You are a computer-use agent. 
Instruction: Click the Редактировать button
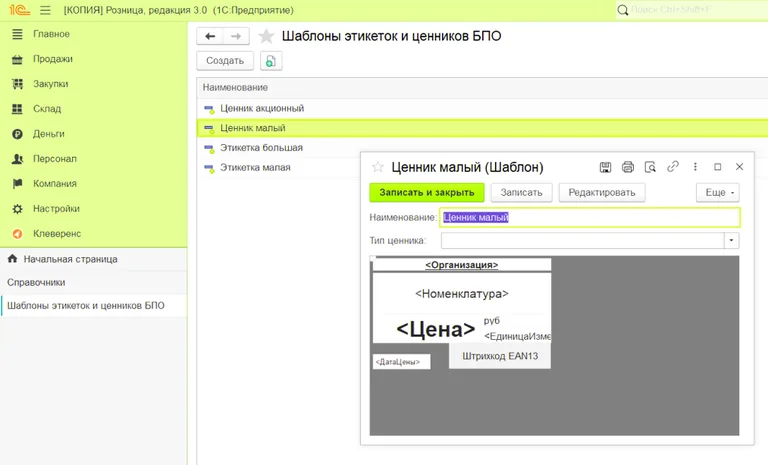click(601, 193)
